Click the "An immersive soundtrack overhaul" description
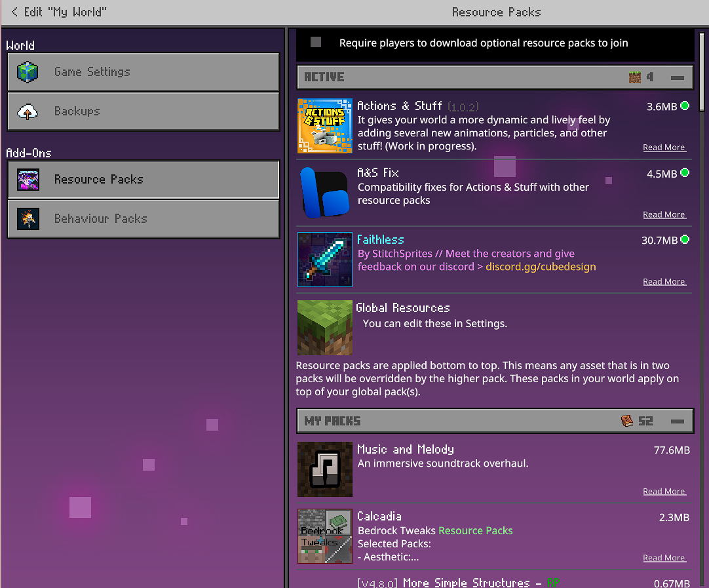709x588 pixels. click(443, 463)
